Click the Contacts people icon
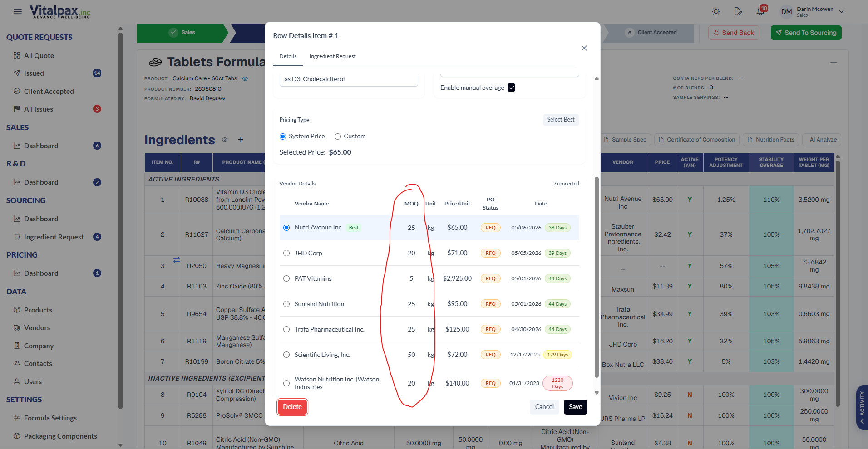The width and height of the screenshot is (868, 449). (17, 363)
